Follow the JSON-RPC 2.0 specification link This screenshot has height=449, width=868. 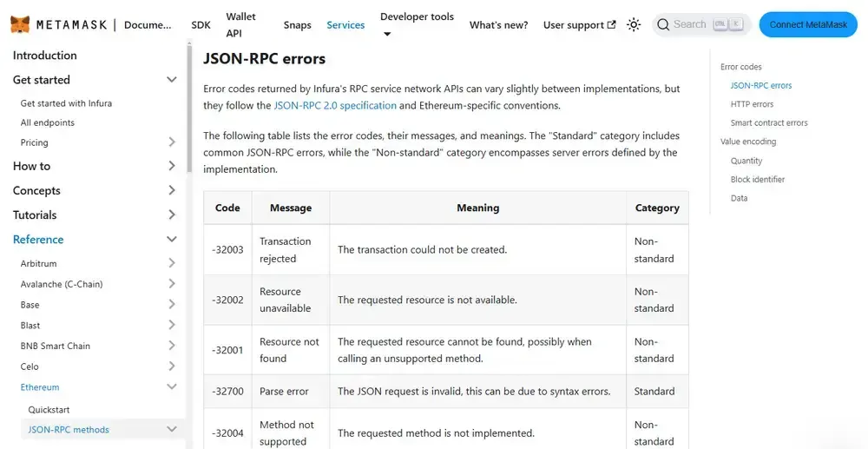335,105
